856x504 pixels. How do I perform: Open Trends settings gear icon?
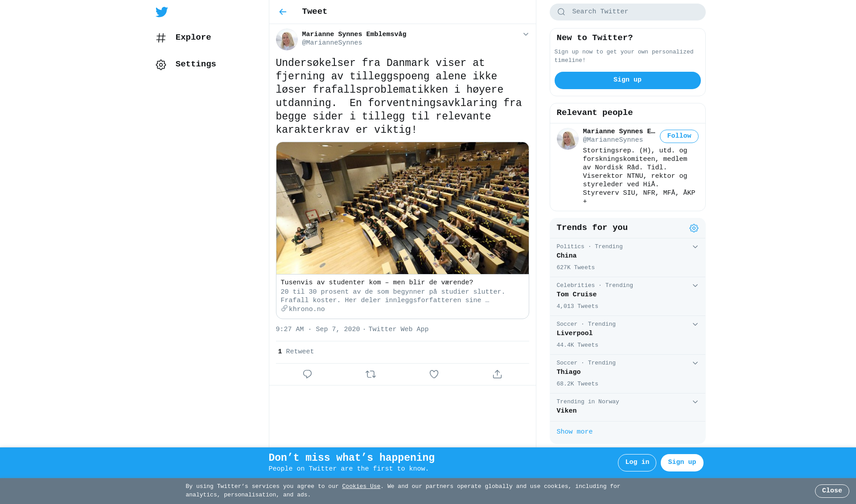pyautogui.click(x=694, y=228)
